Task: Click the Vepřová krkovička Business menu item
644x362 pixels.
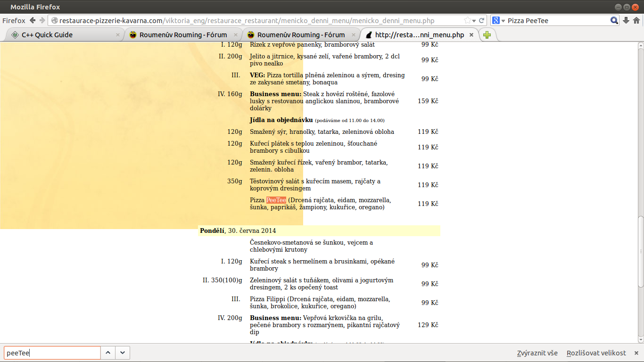Action: (325, 325)
